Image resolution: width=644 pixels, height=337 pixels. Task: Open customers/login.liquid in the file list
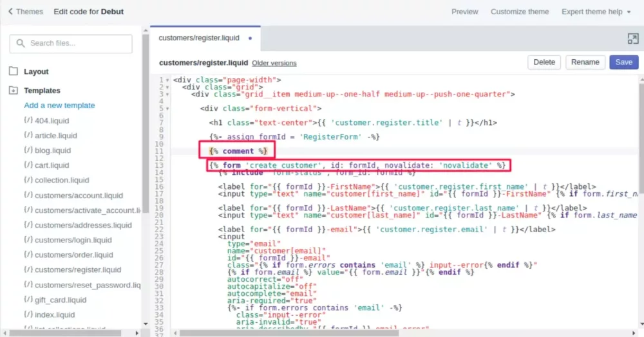[73, 240]
